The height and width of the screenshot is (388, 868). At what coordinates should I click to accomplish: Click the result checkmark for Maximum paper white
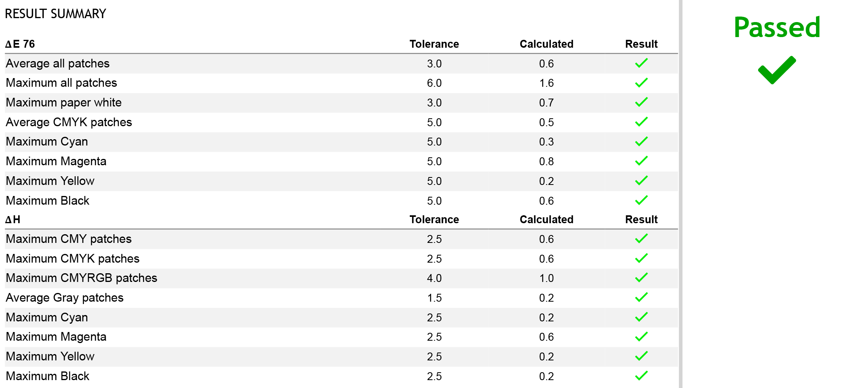tap(641, 102)
